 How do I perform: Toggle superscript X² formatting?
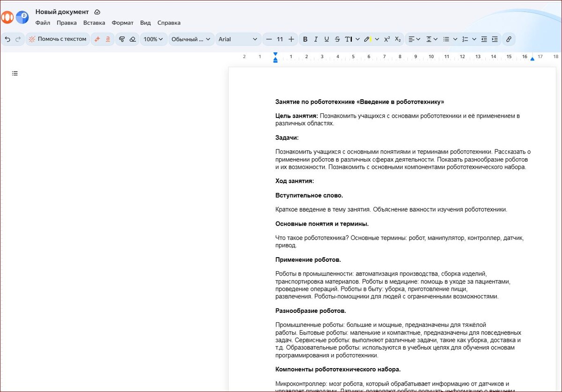[387, 39]
